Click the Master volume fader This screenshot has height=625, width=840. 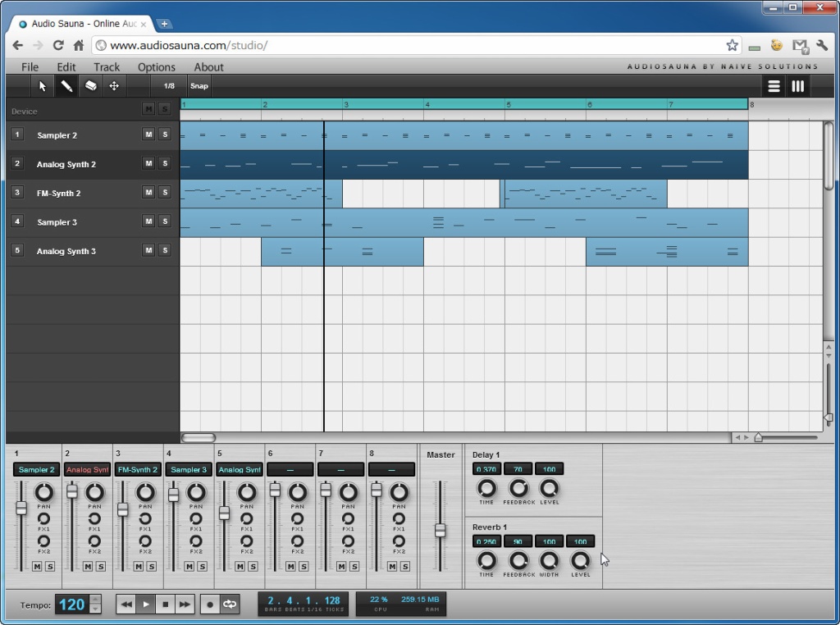pos(440,530)
